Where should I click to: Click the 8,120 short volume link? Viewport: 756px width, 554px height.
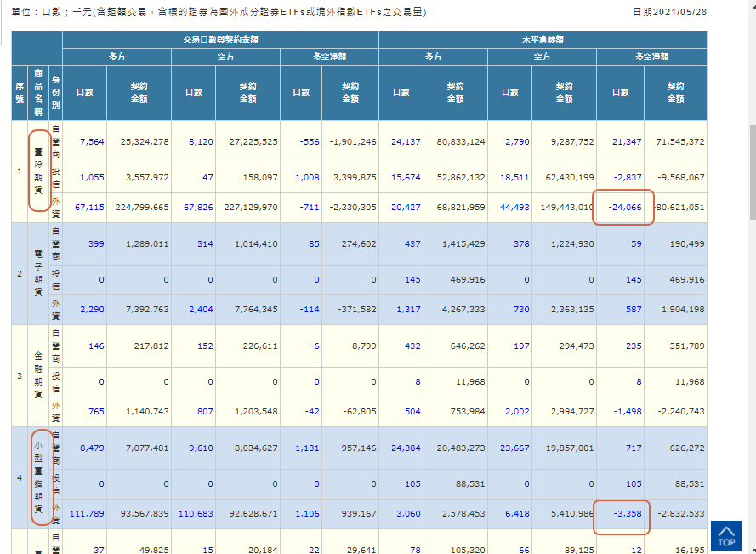(200, 141)
